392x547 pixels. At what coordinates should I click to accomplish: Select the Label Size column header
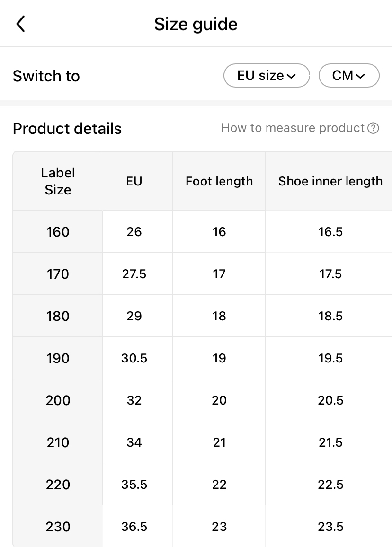click(58, 181)
